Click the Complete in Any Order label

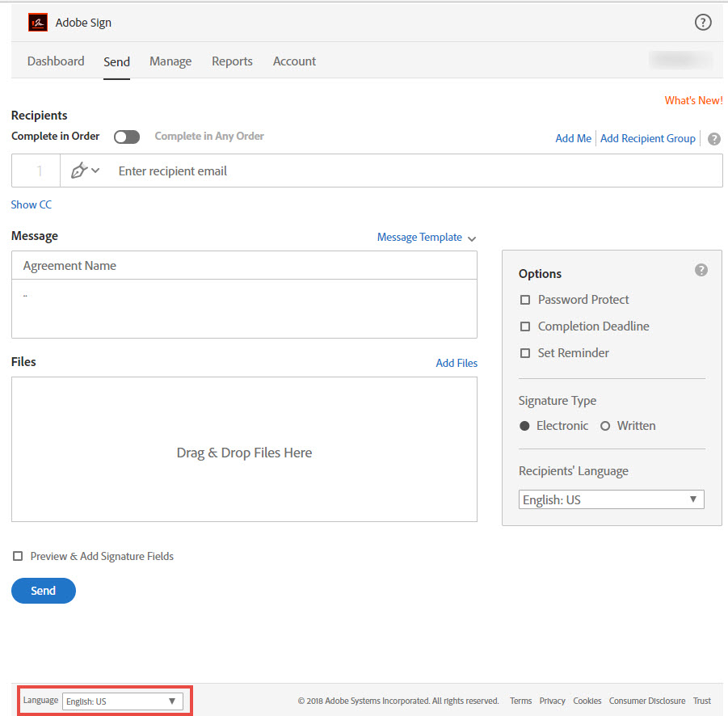click(209, 136)
